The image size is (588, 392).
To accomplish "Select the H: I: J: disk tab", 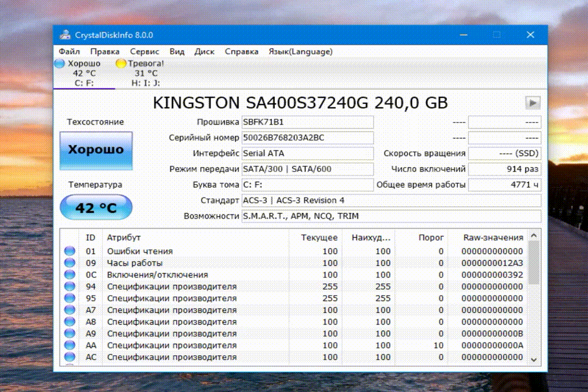I will click(x=146, y=73).
